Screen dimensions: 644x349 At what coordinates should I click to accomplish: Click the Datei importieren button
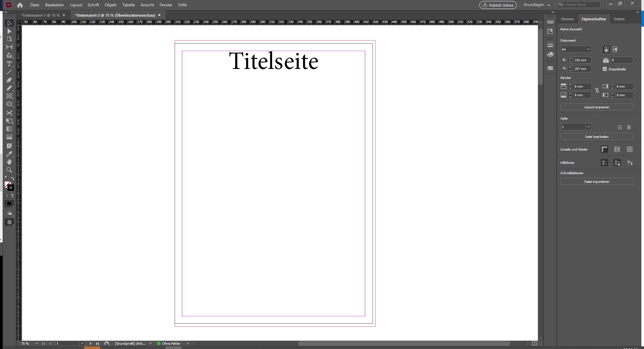coord(597,182)
